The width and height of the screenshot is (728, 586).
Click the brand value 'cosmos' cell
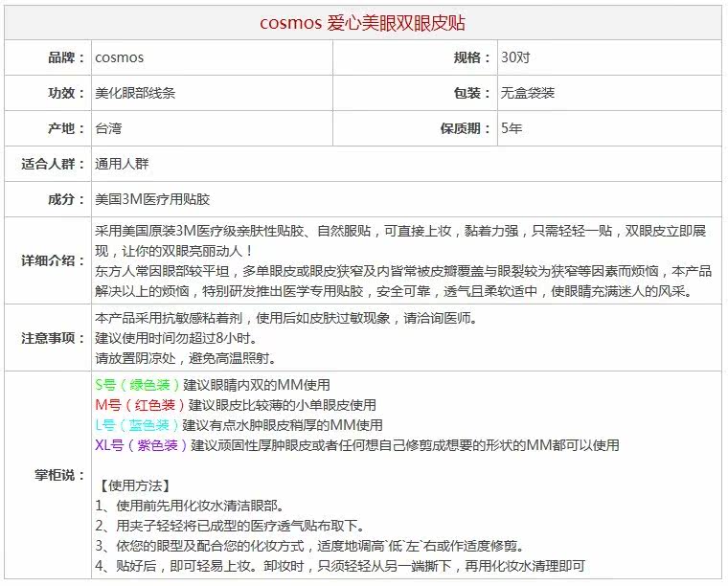120,57
